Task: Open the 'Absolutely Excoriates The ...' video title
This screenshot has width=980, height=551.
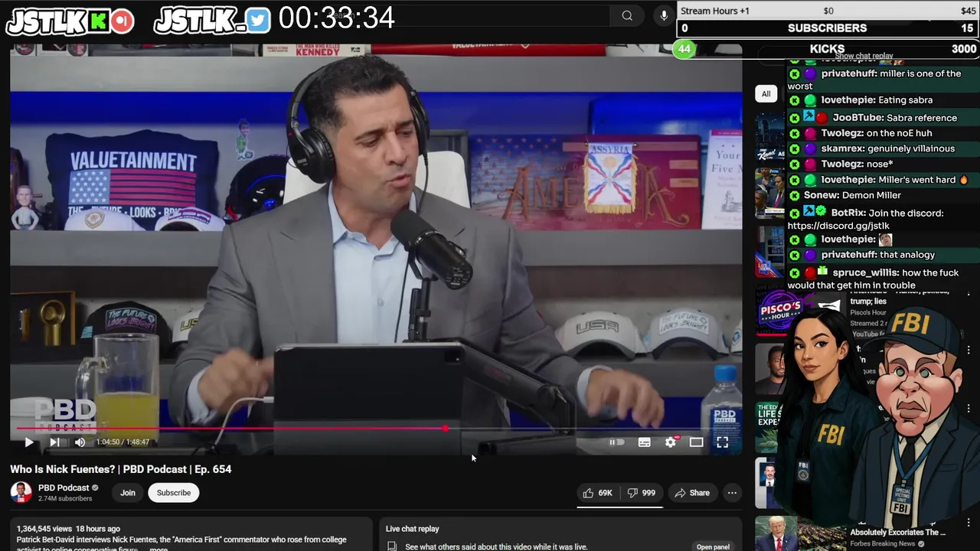Action: [897, 533]
